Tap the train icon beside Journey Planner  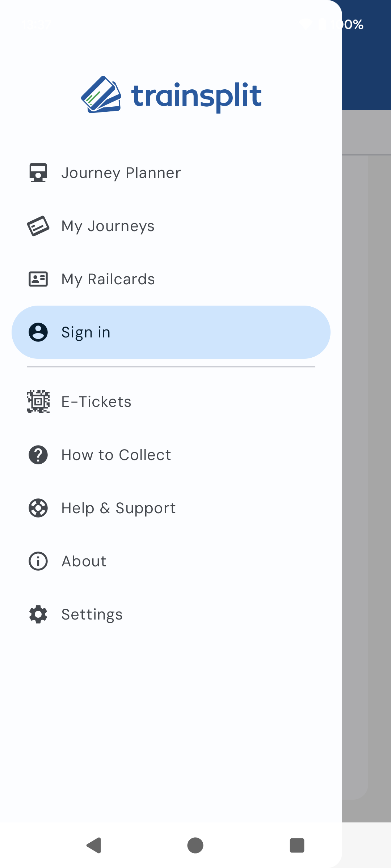tap(38, 173)
